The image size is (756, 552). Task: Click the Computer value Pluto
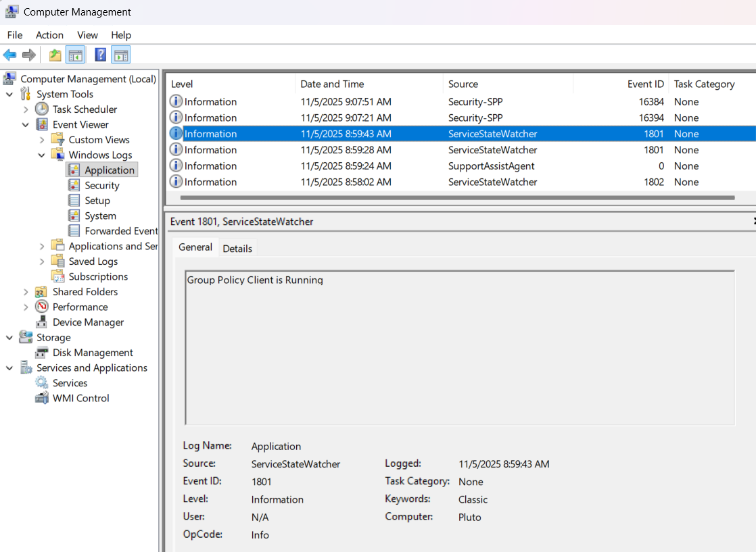(x=469, y=518)
